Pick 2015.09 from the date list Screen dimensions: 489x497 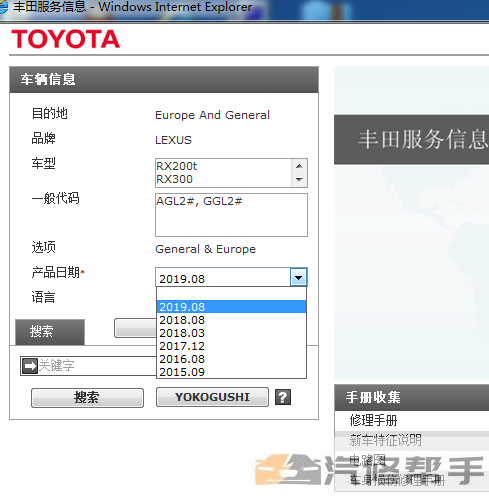pyautogui.click(x=231, y=372)
